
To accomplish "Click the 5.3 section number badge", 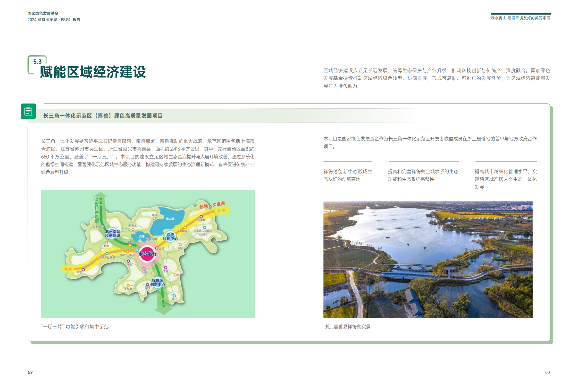I will pos(37,61).
